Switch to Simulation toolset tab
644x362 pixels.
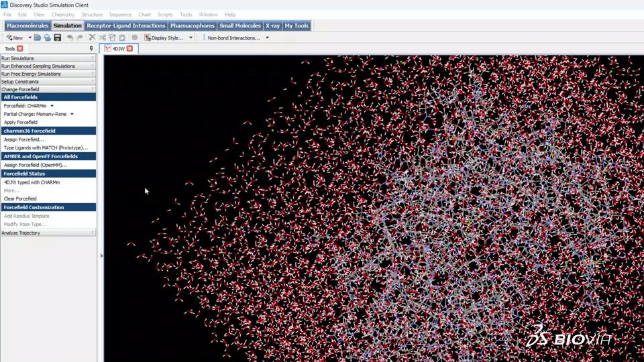point(67,25)
